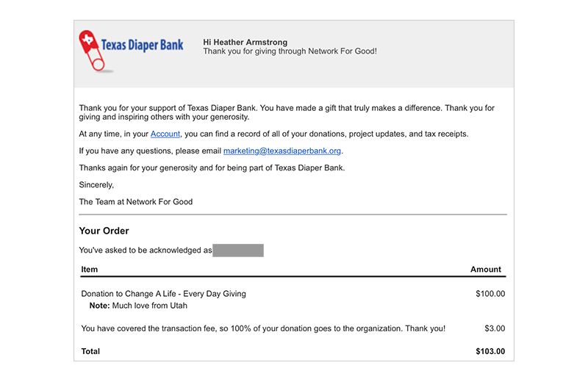Click the $100.00 donation amount

490,294
